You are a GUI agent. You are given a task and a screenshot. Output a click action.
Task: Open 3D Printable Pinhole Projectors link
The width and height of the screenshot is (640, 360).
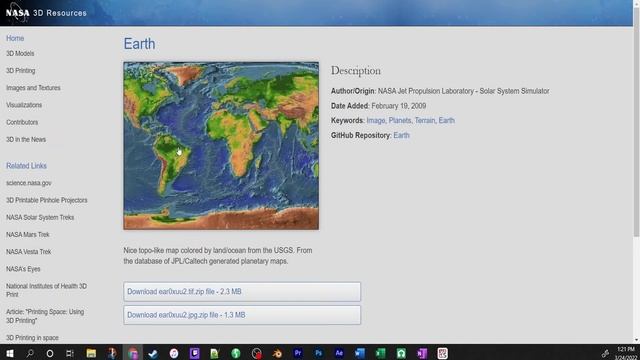[x=47, y=200]
